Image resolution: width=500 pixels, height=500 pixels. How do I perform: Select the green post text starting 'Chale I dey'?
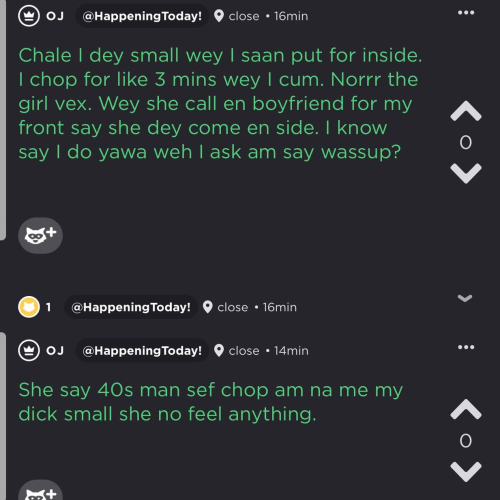click(x=220, y=104)
